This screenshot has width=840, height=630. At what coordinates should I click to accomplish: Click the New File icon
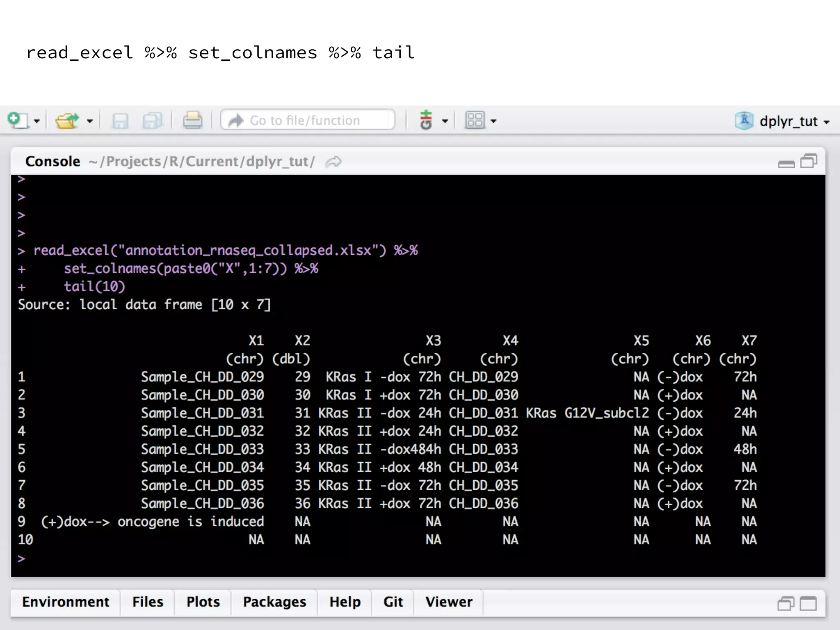pyautogui.click(x=17, y=121)
